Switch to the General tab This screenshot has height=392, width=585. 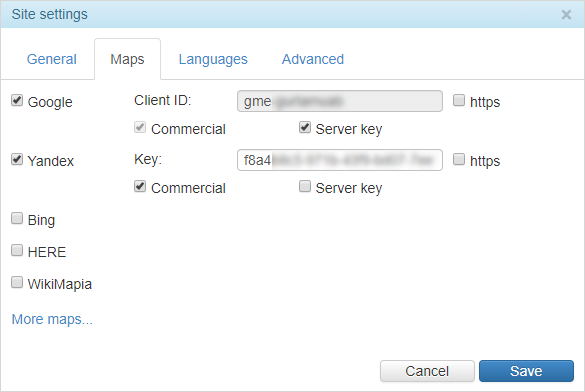[51, 59]
